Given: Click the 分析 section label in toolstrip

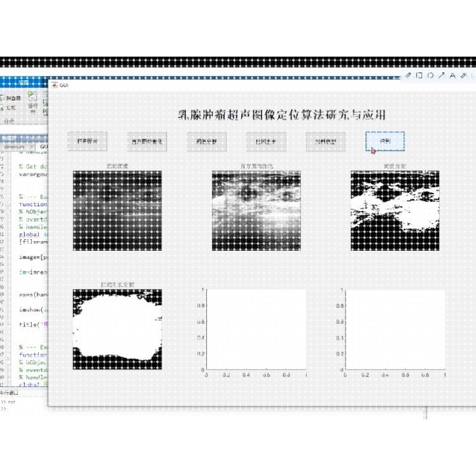Looking at the screenshot, I should pos(9,121).
